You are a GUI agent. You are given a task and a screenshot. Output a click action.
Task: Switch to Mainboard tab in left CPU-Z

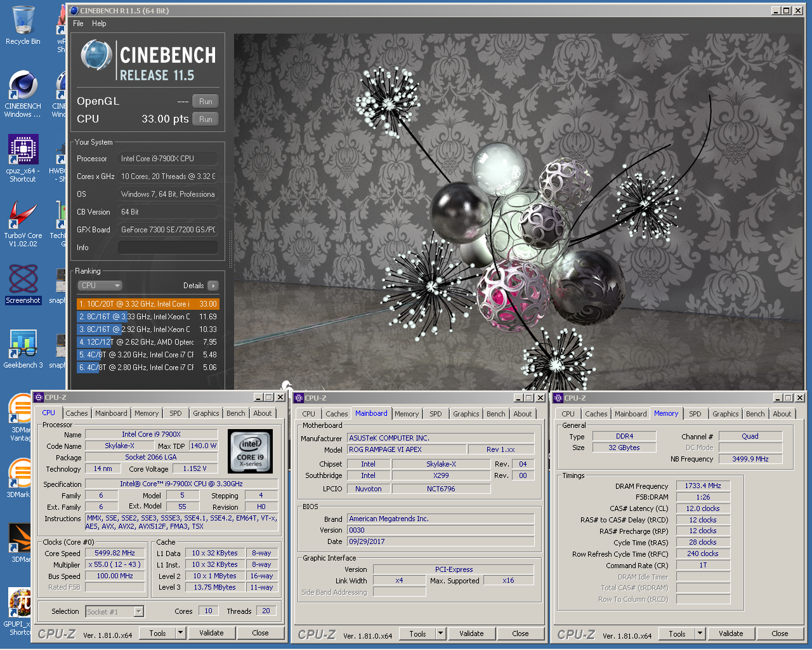(x=111, y=413)
